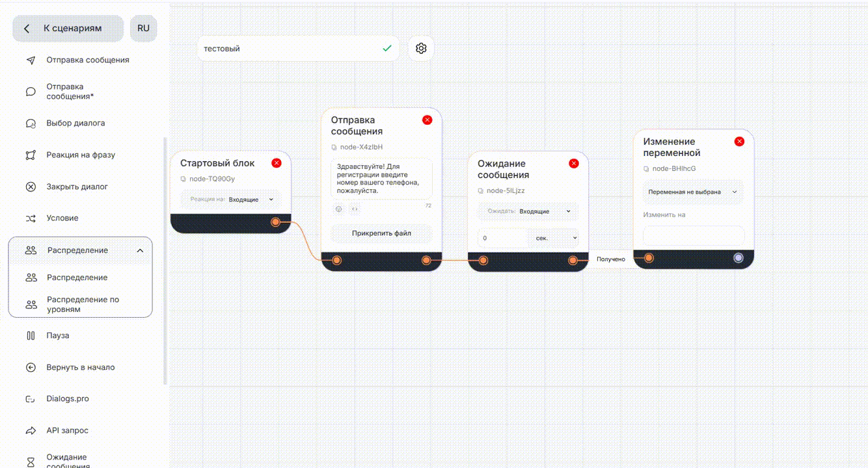Go back via К сценариям button
The width and height of the screenshot is (868, 468).
pos(68,29)
